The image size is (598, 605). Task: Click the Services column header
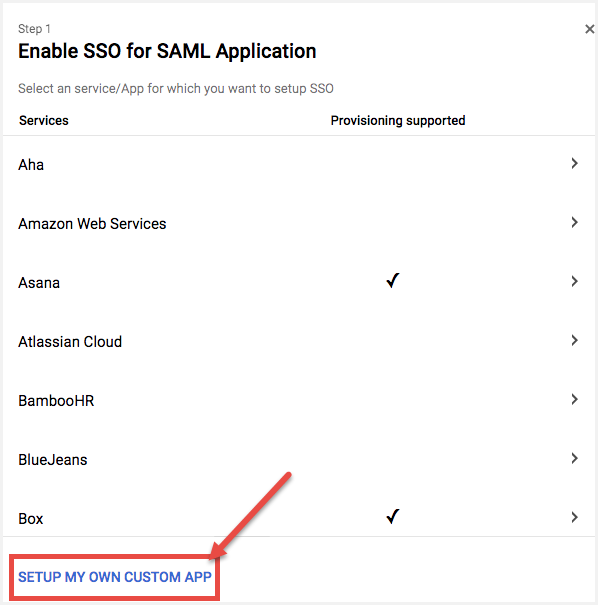coord(44,121)
